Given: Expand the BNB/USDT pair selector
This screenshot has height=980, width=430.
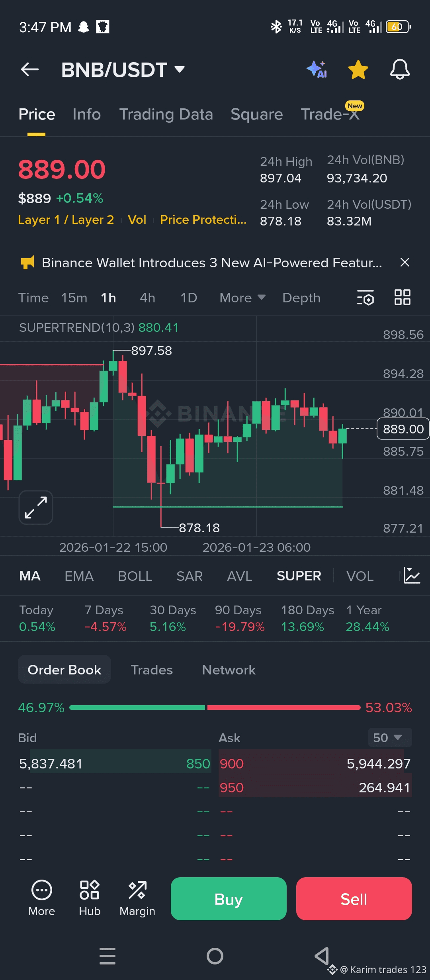Looking at the screenshot, I should click(123, 70).
